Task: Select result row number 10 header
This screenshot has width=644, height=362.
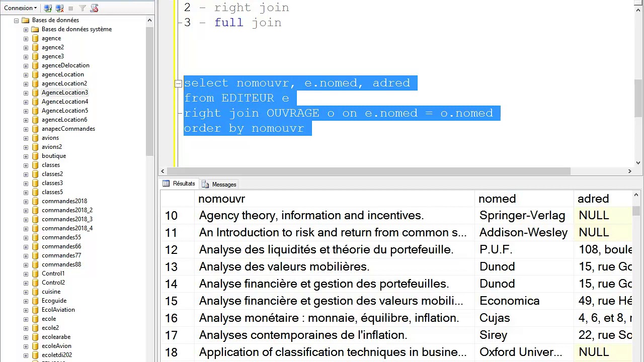Action: tap(177, 215)
